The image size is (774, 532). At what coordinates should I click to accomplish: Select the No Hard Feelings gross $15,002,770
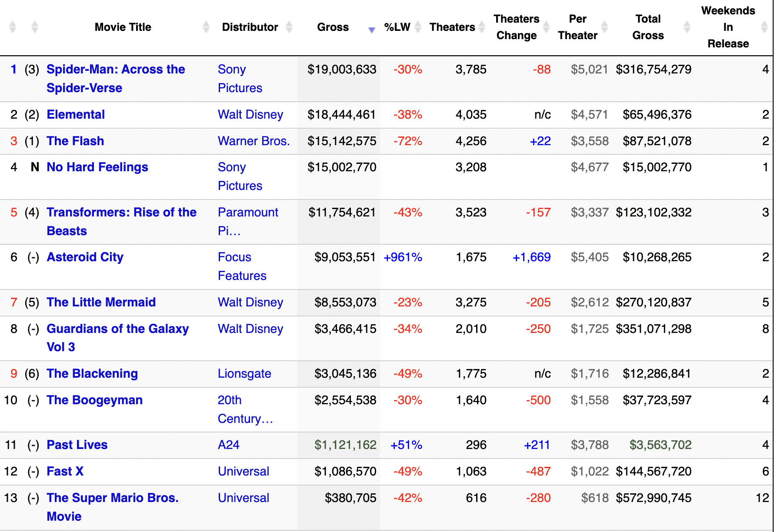(x=342, y=167)
